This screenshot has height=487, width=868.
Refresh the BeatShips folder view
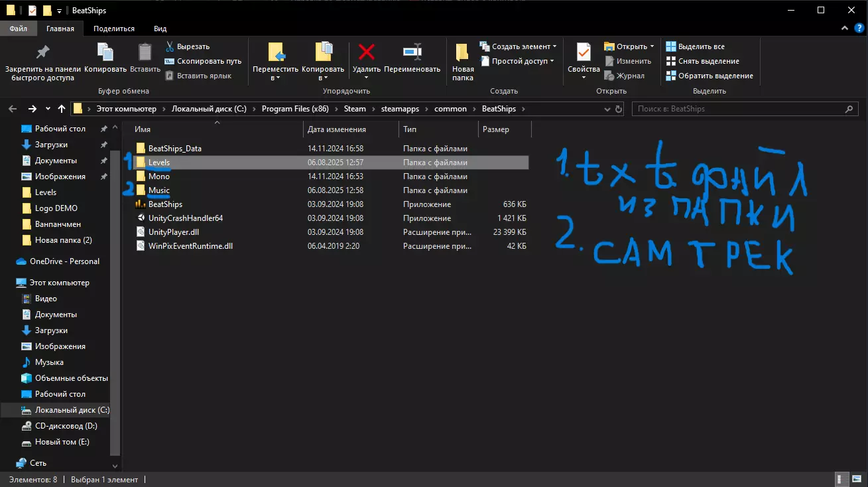(619, 109)
